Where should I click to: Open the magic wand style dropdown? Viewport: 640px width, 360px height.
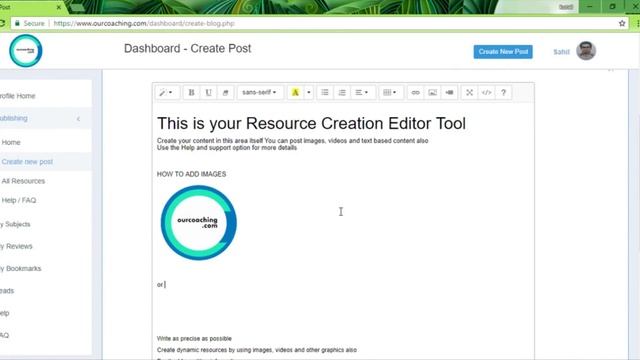click(x=166, y=93)
